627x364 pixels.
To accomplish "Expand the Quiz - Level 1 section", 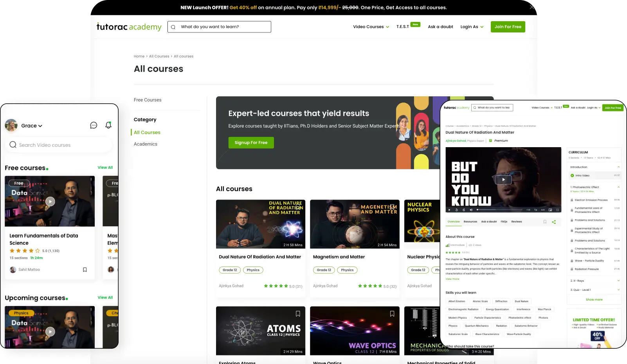I will [x=618, y=290].
